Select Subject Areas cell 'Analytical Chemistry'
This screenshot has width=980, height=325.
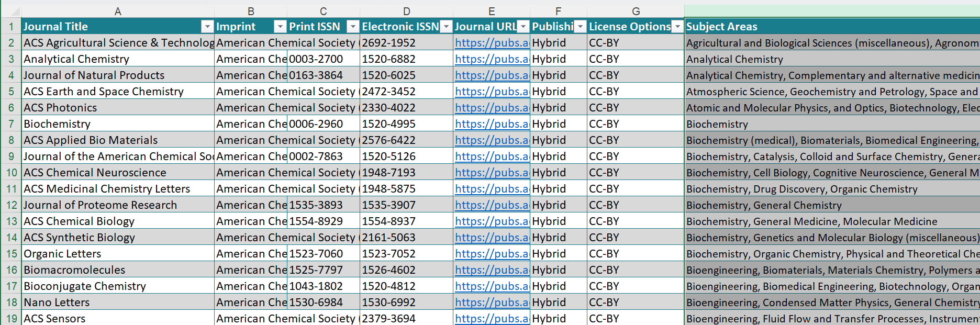[x=832, y=59]
